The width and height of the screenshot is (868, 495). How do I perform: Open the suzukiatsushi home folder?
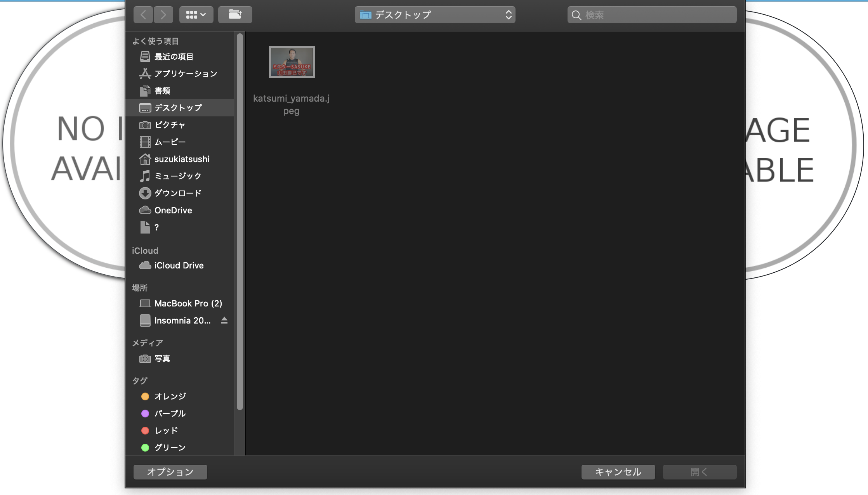(182, 159)
